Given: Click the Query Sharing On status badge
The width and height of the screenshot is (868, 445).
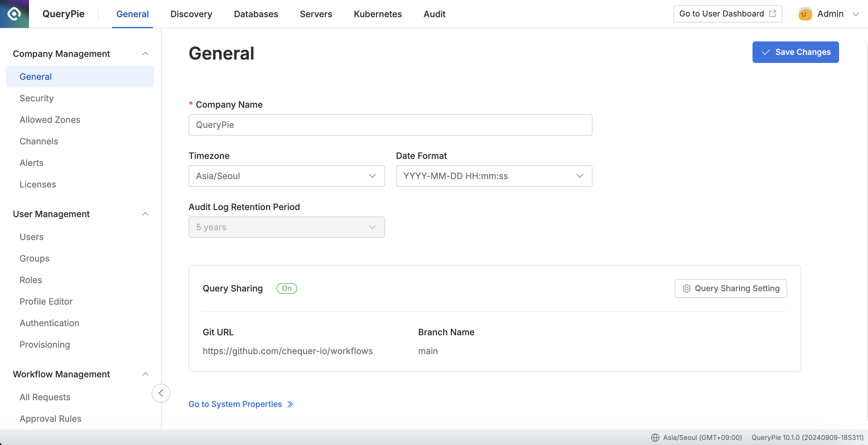Looking at the screenshot, I should click(x=287, y=288).
